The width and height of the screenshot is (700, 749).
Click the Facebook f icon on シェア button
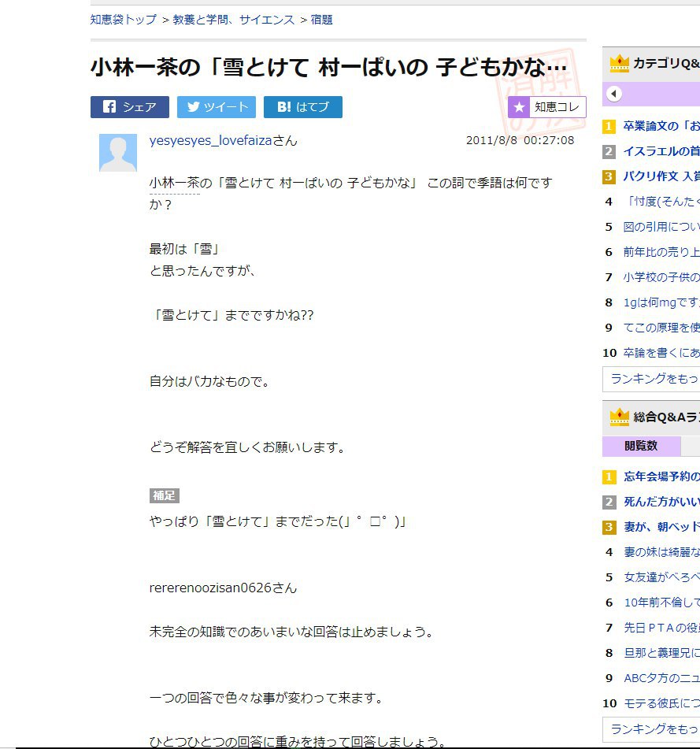[109, 106]
